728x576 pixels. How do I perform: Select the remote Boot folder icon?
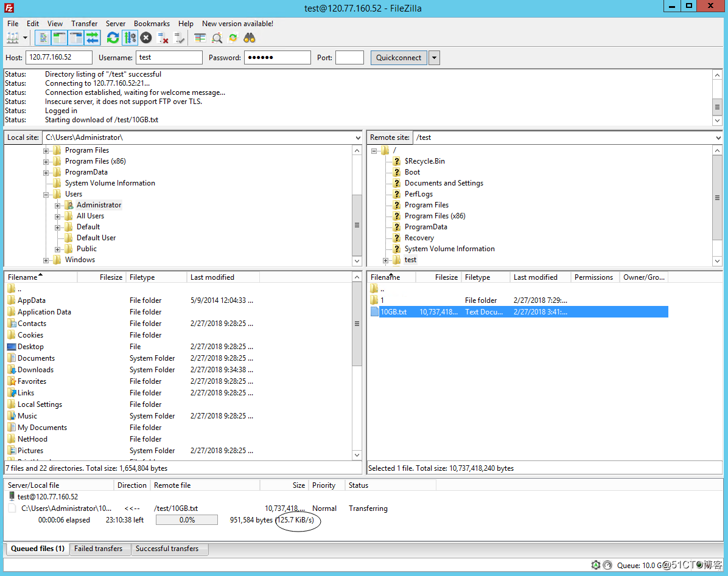click(x=396, y=172)
